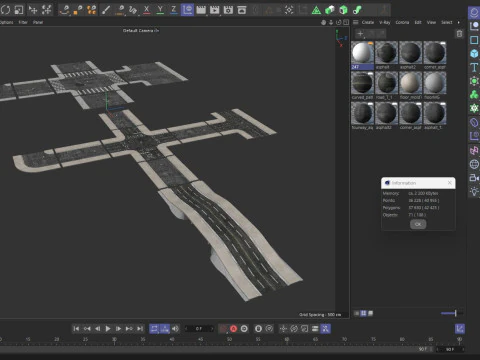This screenshot has height=360, width=480.
Task: Open the Options menu of the viewport
Action: pos(7,22)
